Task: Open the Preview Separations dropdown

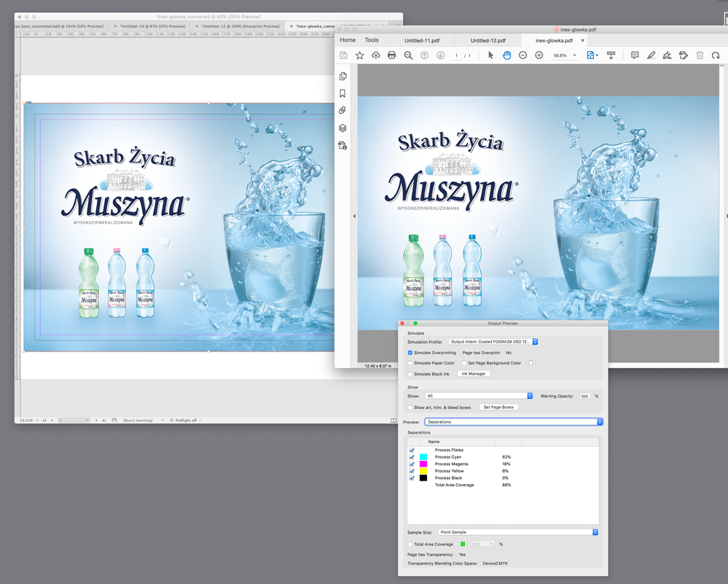Action: tap(514, 422)
